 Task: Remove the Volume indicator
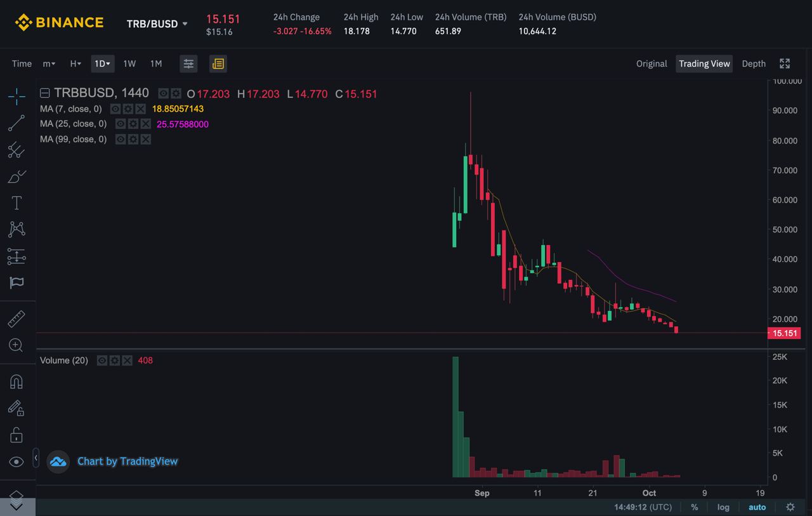click(128, 361)
